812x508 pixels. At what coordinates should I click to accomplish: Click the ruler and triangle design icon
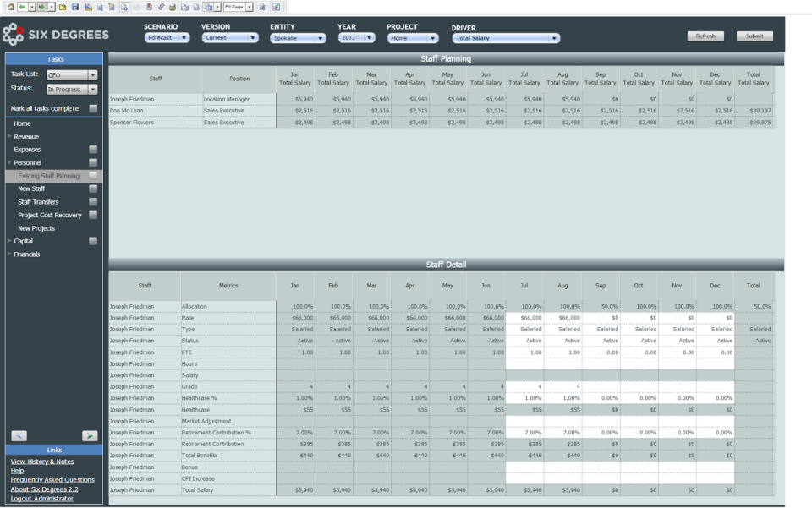click(x=89, y=8)
